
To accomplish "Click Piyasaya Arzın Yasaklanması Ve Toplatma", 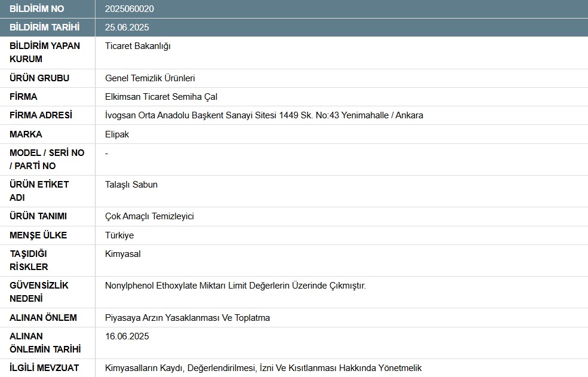I will click(x=187, y=317).
